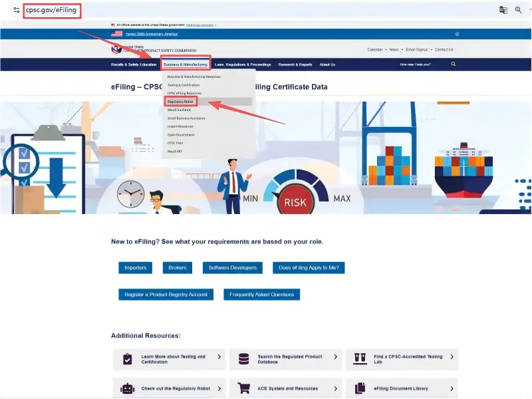Click the Brokers button
Viewport: 532px width, 399px height.
pyautogui.click(x=178, y=268)
